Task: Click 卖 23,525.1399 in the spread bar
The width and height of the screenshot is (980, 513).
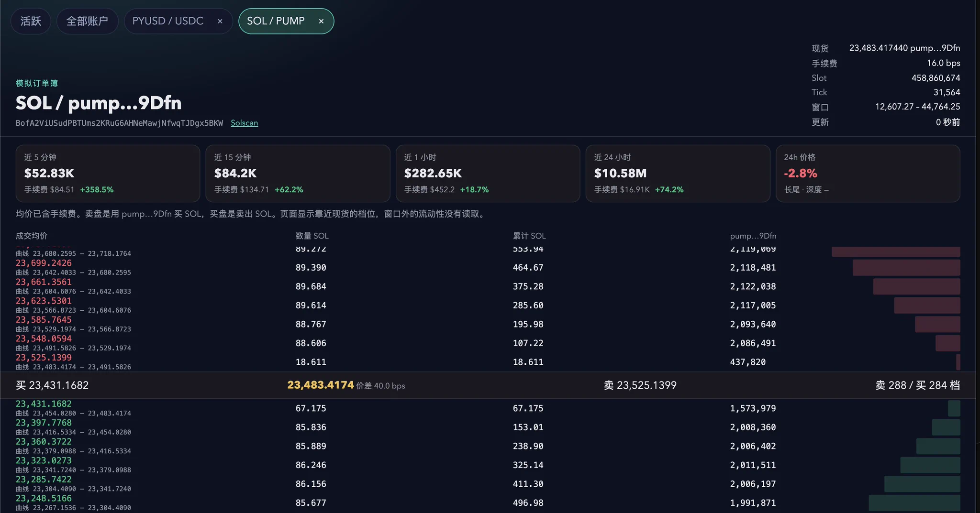Action: [x=640, y=385]
